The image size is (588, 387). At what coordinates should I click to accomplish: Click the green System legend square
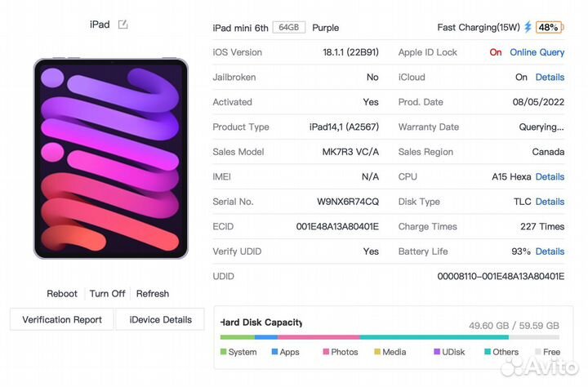[x=224, y=352]
